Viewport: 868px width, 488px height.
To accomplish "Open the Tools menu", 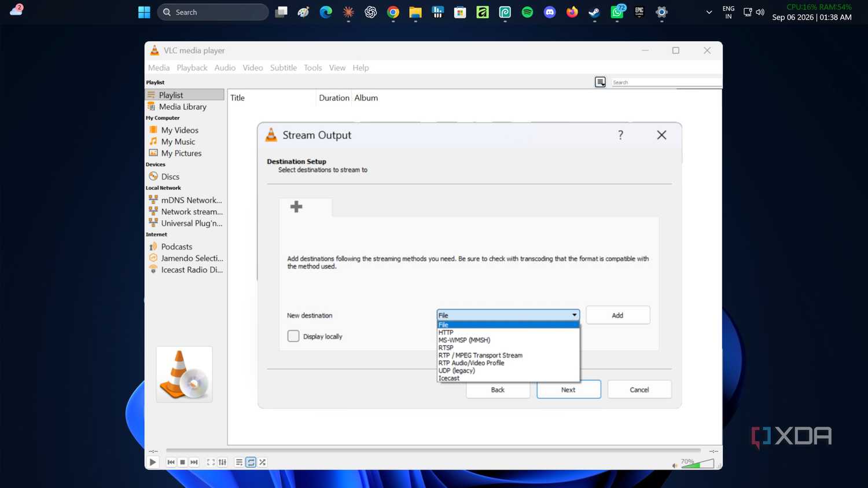I will click(313, 68).
